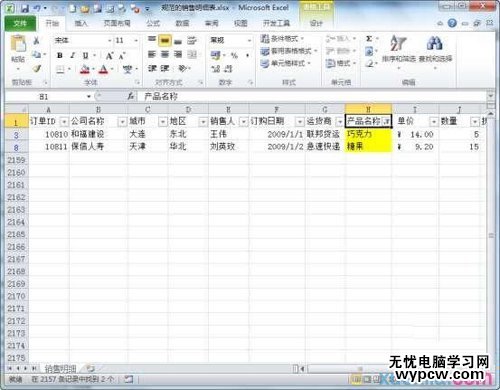Select cell containing 巧克力
The width and height of the screenshot is (500, 390).
pos(368,134)
